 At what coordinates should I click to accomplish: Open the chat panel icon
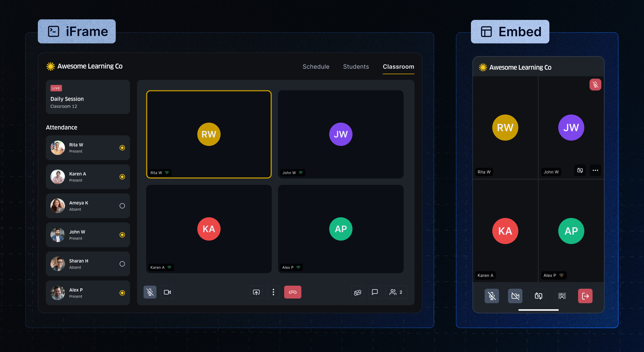tap(375, 292)
